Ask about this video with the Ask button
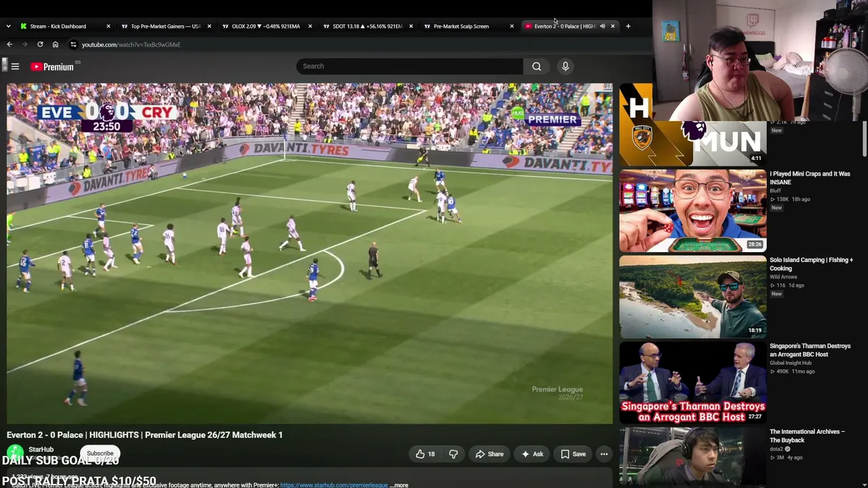Screen dimensions: 868x488 tap(532, 454)
